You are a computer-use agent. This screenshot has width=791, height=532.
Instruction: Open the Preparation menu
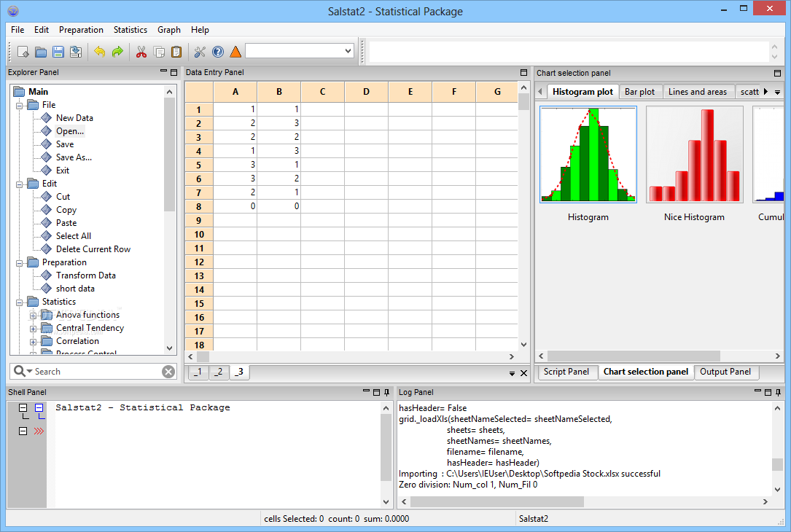(81, 30)
